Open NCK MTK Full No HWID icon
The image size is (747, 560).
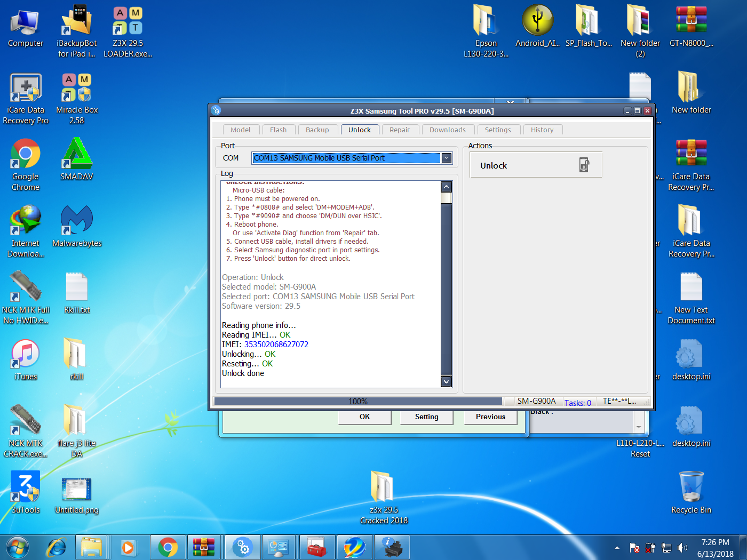(26, 299)
